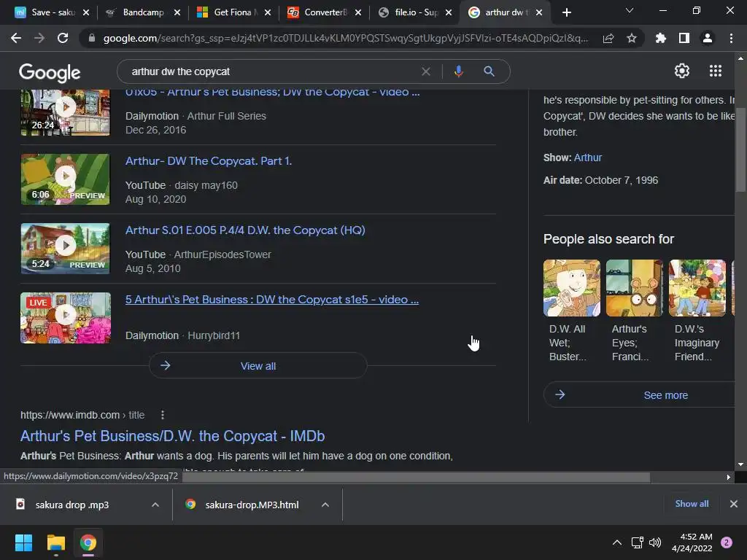
Task: Go forward using the forward arrow
Action: pyautogui.click(x=39, y=38)
